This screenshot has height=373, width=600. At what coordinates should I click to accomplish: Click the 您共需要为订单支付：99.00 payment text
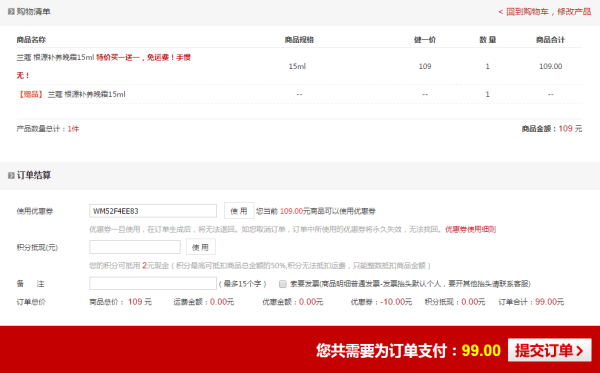tap(408, 350)
